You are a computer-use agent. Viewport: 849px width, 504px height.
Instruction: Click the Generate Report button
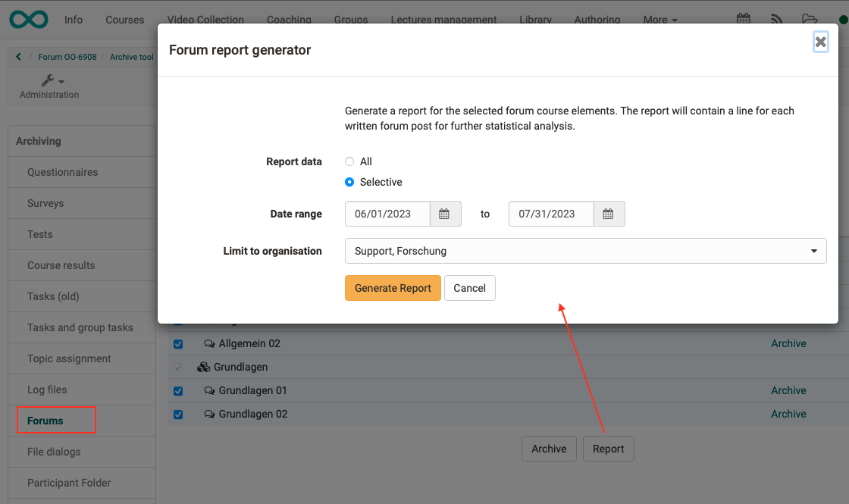[x=393, y=288]
